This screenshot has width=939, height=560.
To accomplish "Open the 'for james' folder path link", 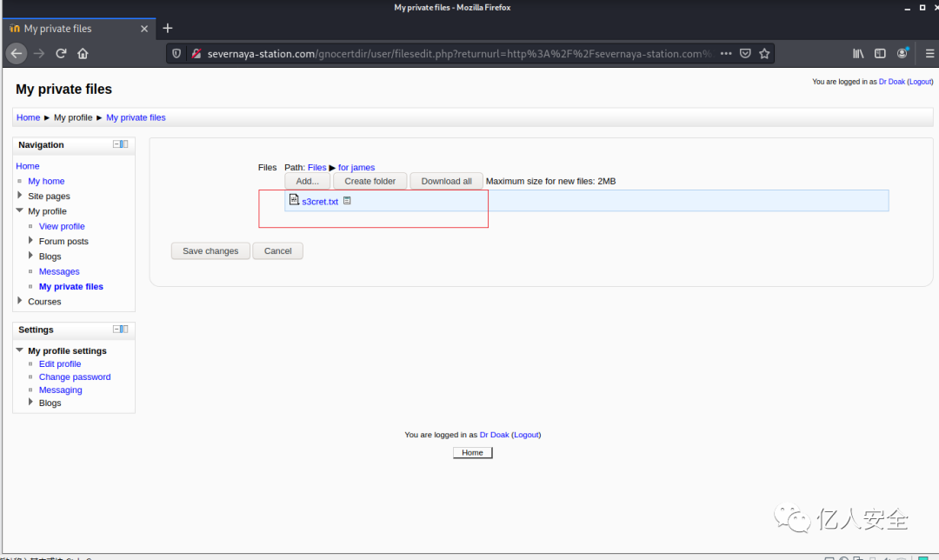I will coord(356,167).
